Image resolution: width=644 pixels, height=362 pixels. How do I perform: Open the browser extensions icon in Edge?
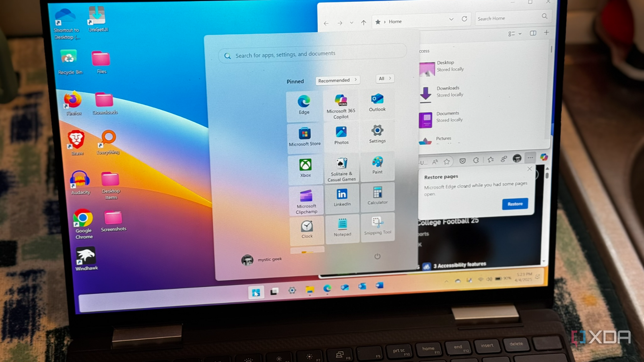pos(477,160)
